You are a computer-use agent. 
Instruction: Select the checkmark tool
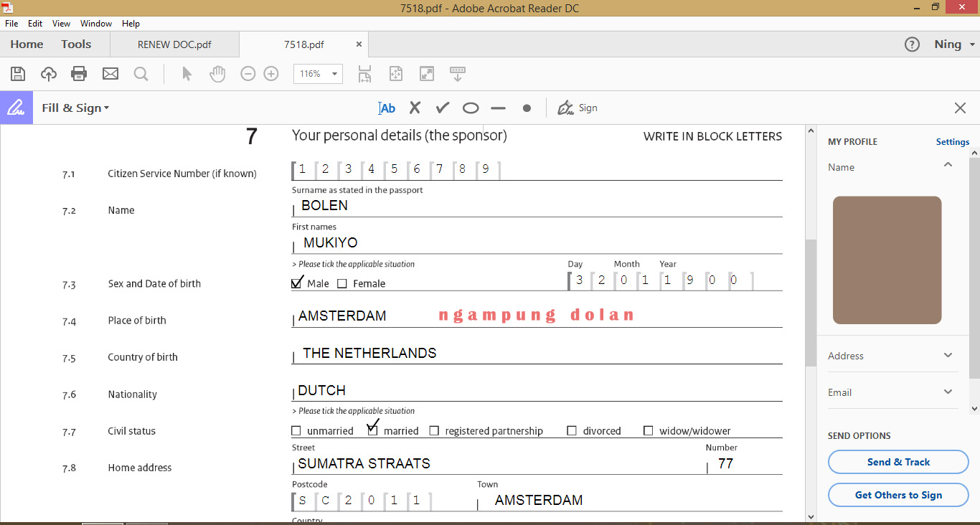443,108
